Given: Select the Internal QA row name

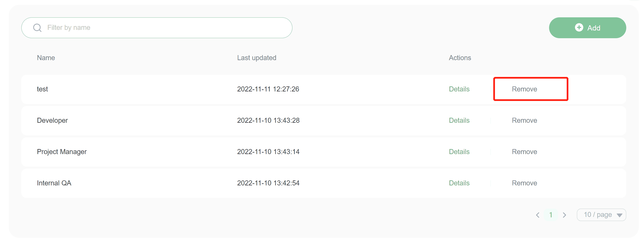Looking at the screenshot, I should [54, 183].
